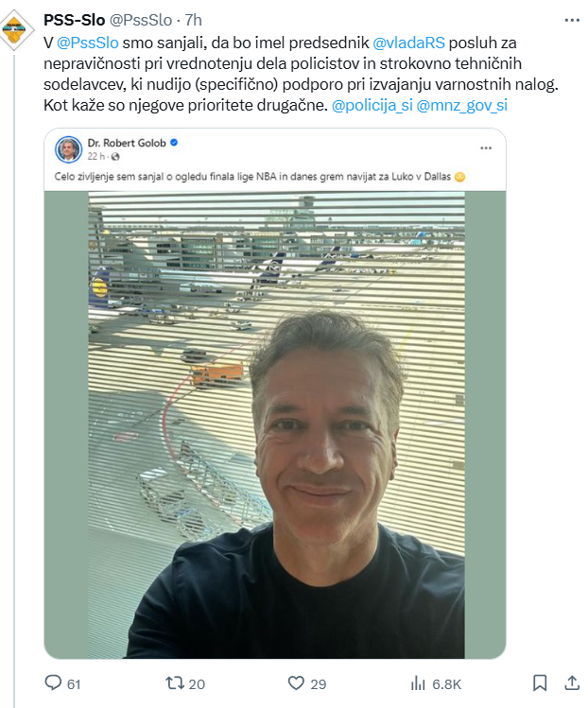The height and width of the screenshot is (708, 588).
Task: Open the 7h timestamp link
Action: 193,20
